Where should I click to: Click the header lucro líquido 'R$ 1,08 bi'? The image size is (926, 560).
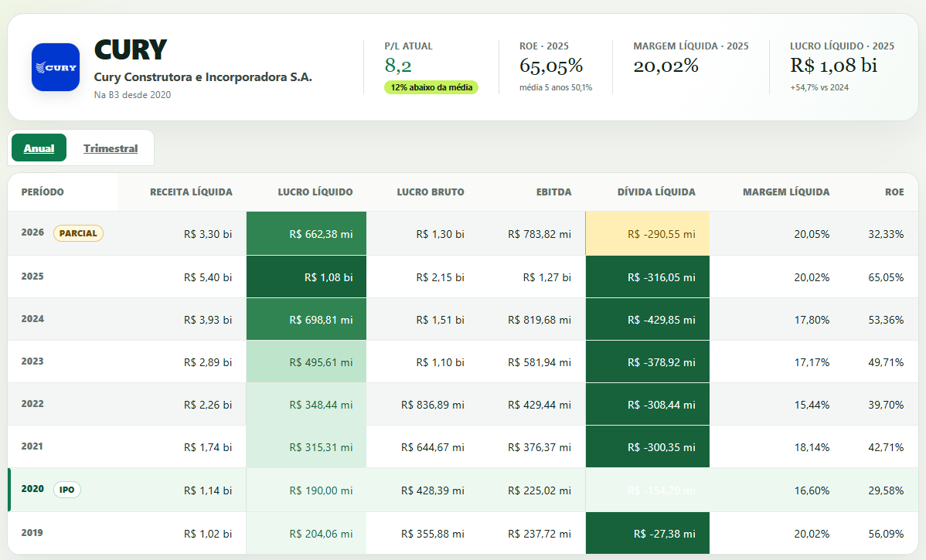[x=833, y=66]
